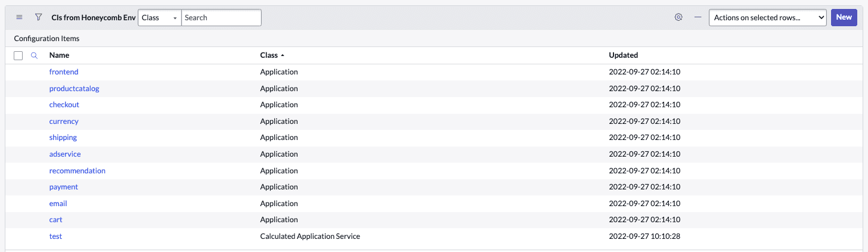Image resolution: width=868 pixels, height=252 pixels.
Task: Open the test application service link
Action: tap(55, 237)
